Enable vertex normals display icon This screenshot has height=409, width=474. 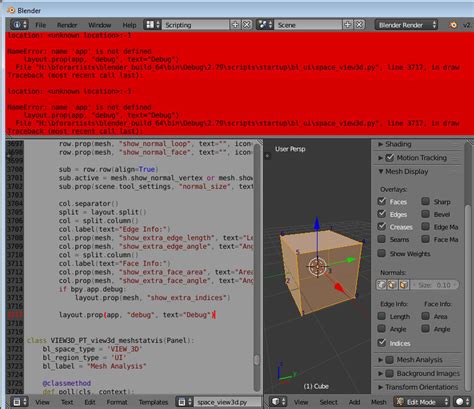pyautogui.click(x=381, y=285)
